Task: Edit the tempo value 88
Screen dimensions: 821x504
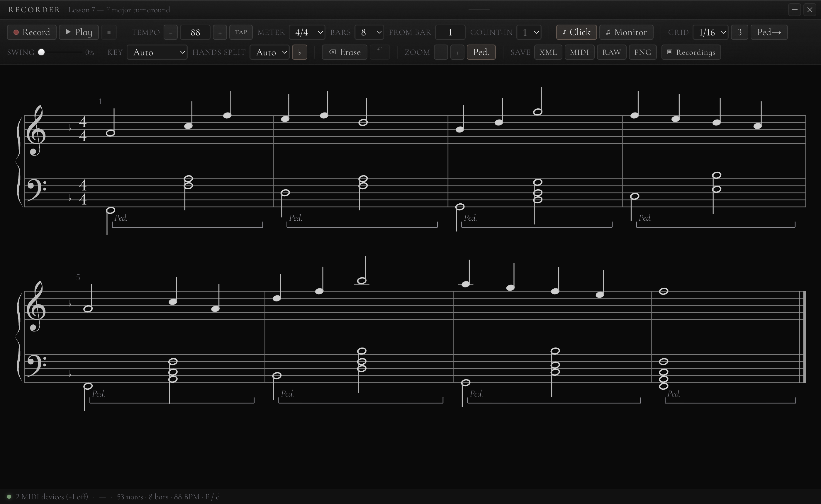Action: tap(195, 32)
